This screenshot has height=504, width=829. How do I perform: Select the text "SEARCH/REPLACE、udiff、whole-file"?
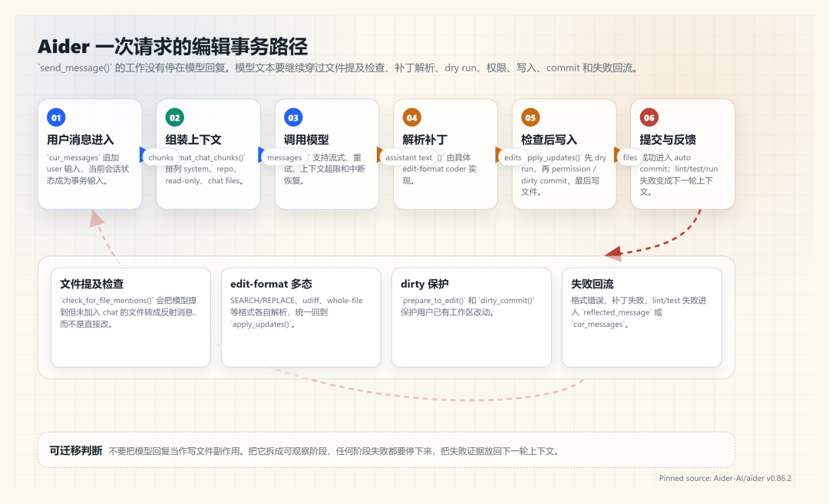296,300
